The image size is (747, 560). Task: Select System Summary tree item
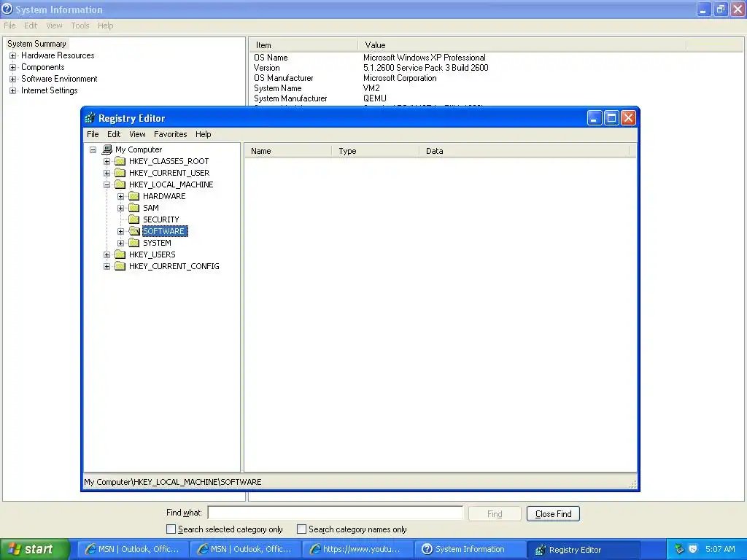click(36, 44)
